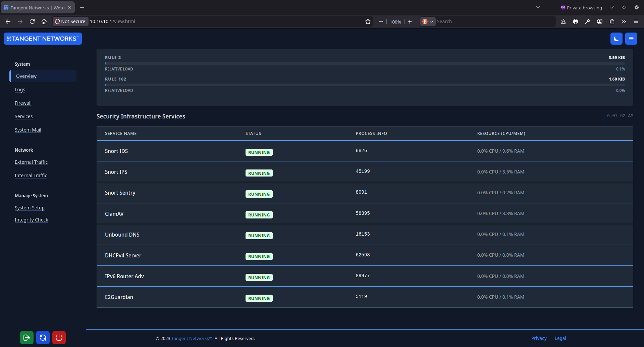Open the Tangent Networks footer link

192,338
